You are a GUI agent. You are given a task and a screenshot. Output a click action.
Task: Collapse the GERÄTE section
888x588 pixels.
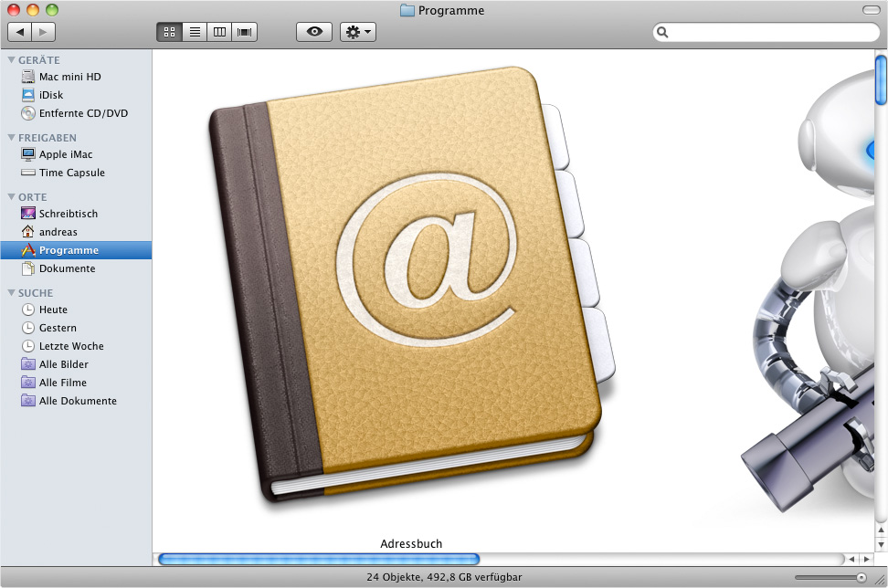(x=11, y=59)
